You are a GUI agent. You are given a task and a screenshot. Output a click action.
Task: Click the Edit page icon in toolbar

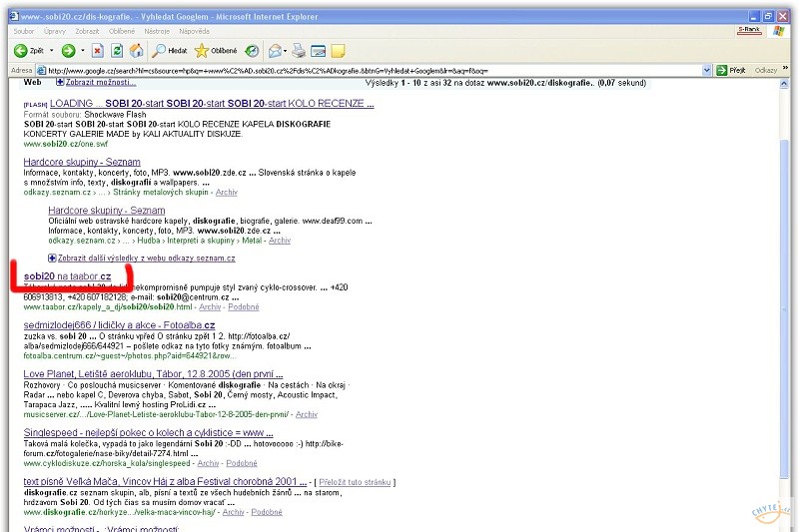click(x=318, y=50)
